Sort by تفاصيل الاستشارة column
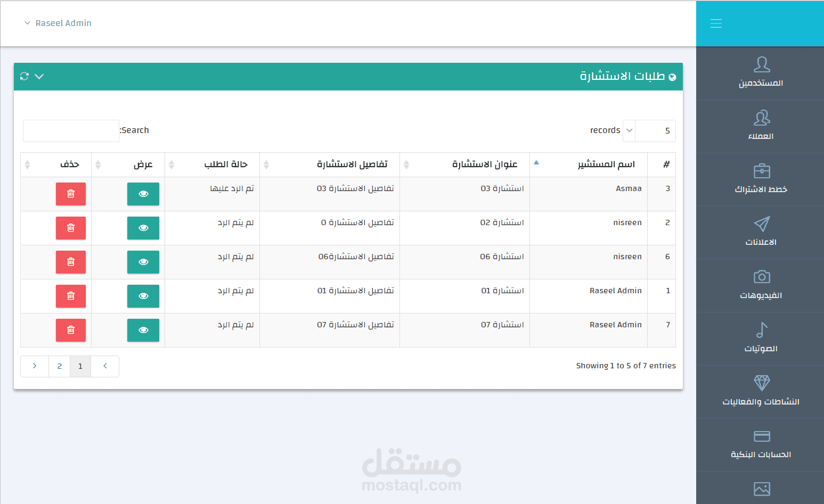This screenshot has width=824, height=504. pos(330,164)
